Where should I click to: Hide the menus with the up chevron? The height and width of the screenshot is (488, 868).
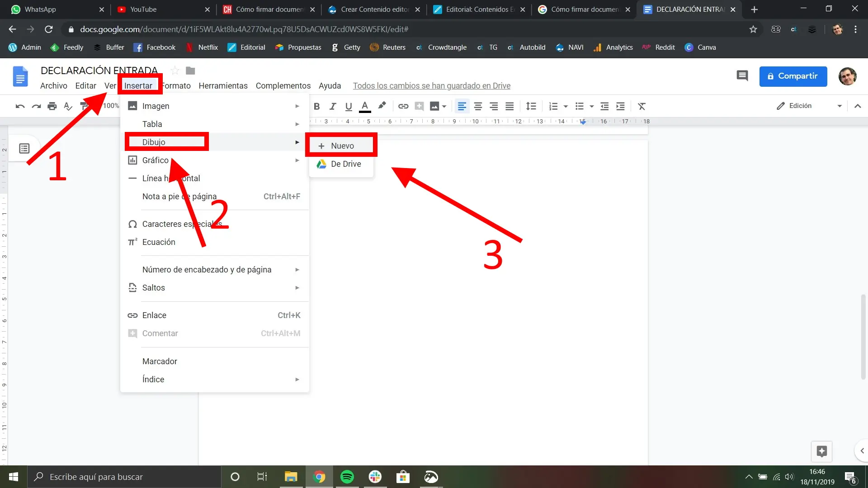[x=857, y=106]
